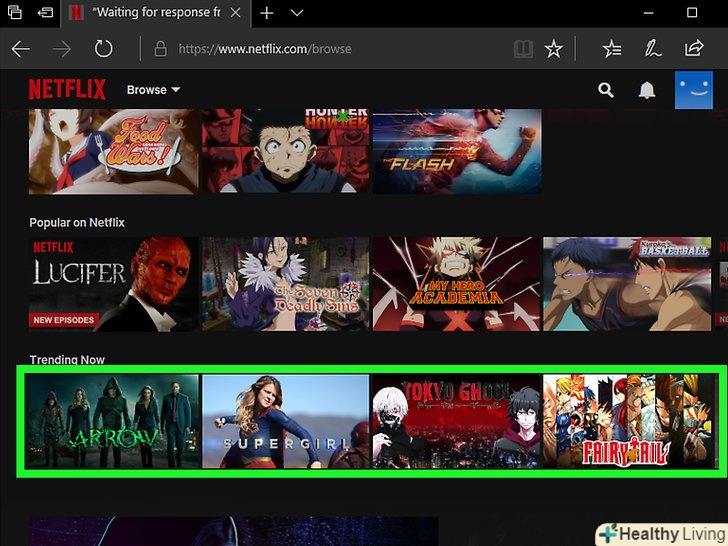Go back with browser back arrow
728x546 pixels.
20,49
